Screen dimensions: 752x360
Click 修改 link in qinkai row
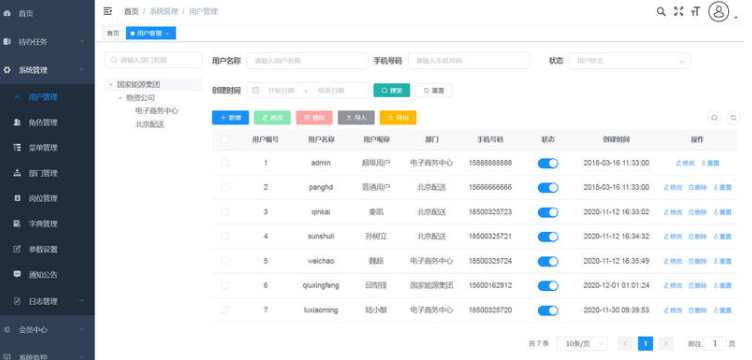point(673,212)
